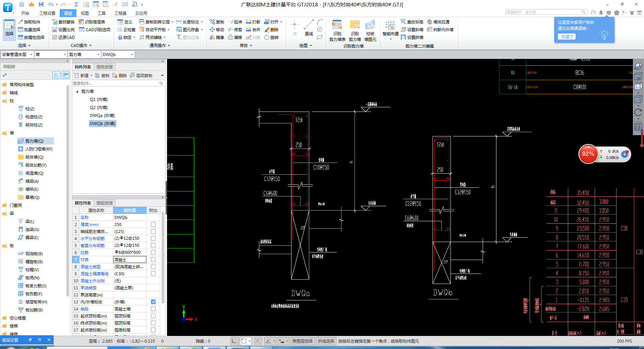This screenshot has width=644, height=349.
Task: Toggle 附加 checkbox for 材质 row
Action: click(x=153, y=259)
